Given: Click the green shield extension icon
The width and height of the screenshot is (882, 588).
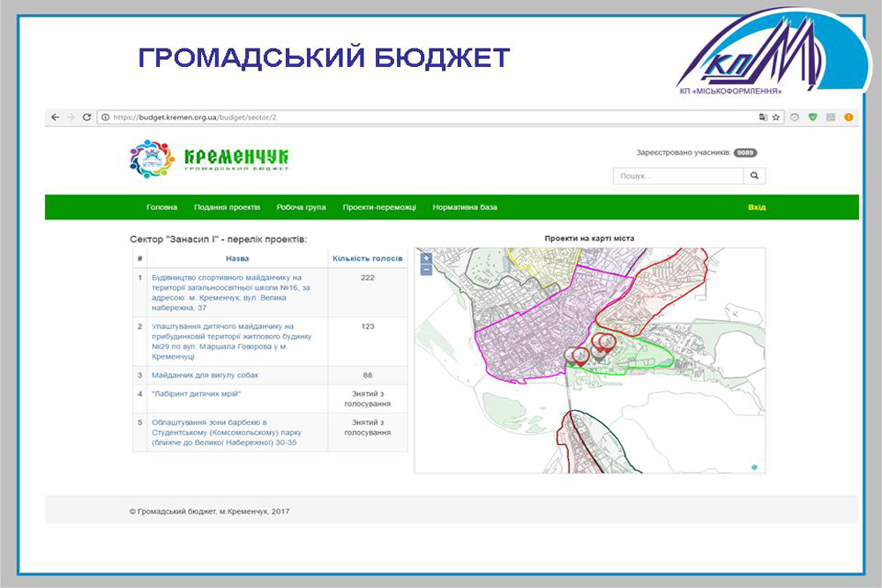Looking at the screenshot, I should point(812,116).
